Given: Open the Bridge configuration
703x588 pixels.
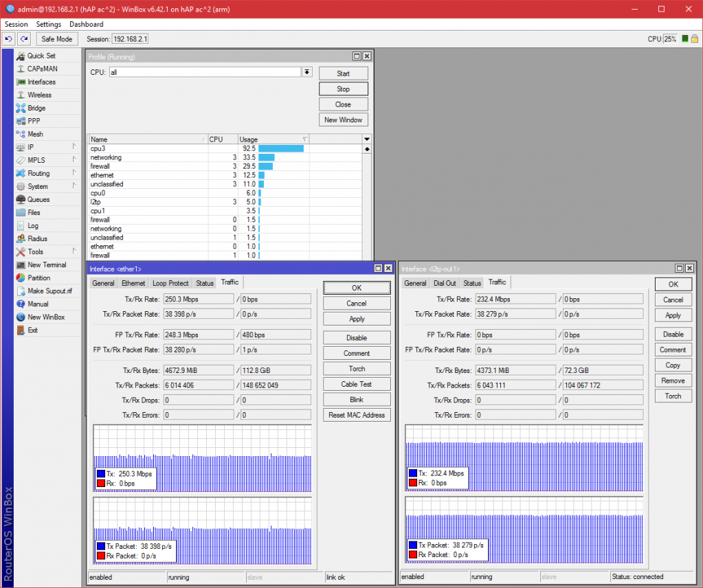Looking at the screenshot, I should point(36,108).
